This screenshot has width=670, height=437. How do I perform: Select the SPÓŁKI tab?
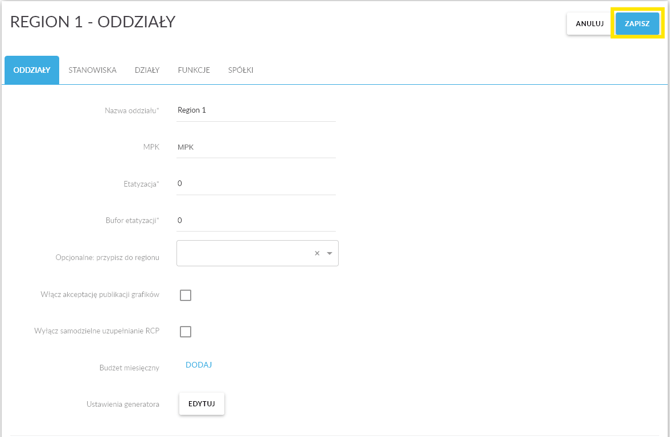pos(241,70)
